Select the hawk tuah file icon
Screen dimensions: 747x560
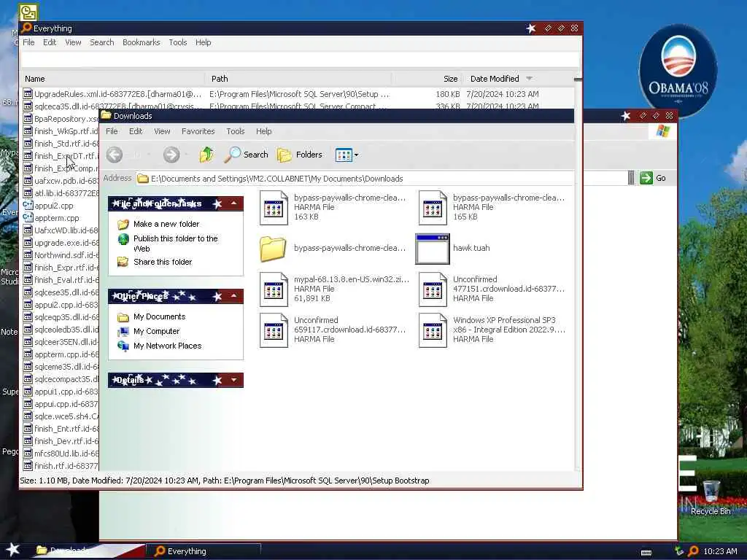433,249
